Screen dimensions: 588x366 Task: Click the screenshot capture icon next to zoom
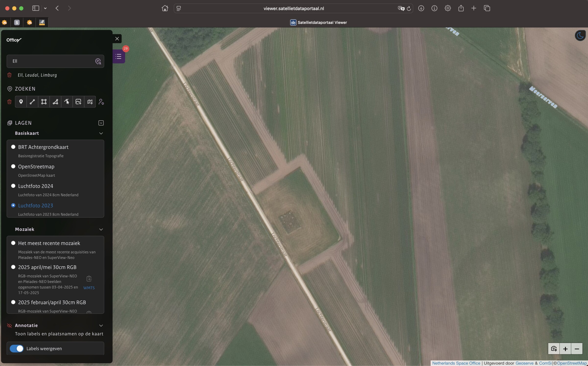pyautogui.click(x=554, y=349)
